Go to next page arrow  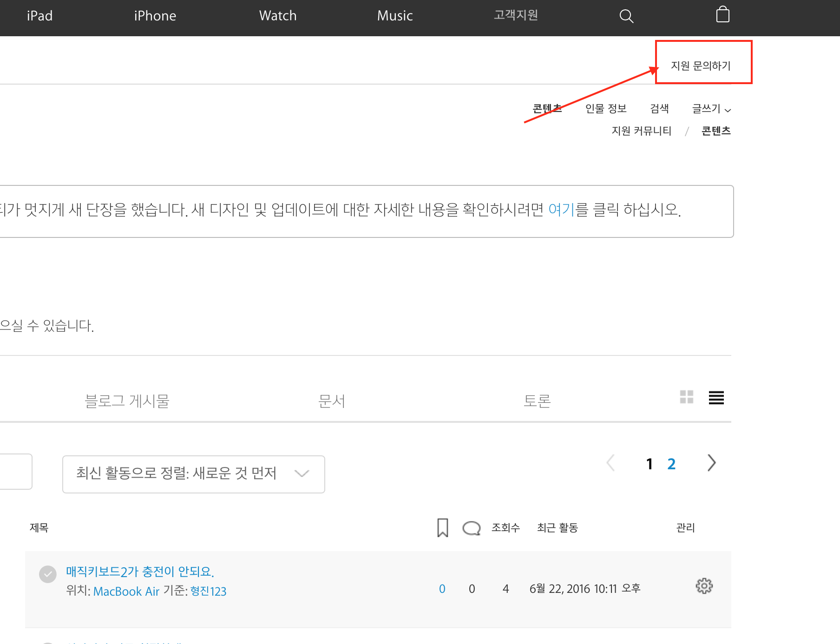[x=711, y=463]
